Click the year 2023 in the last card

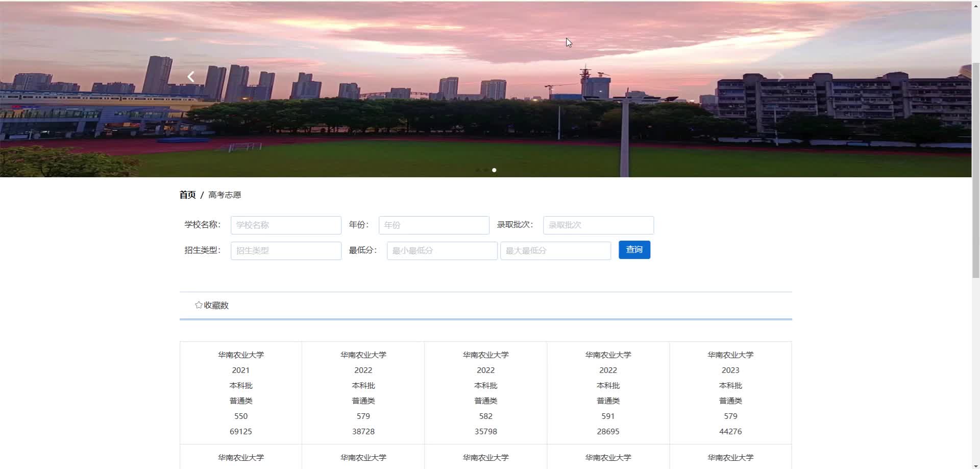click(730, 370)
